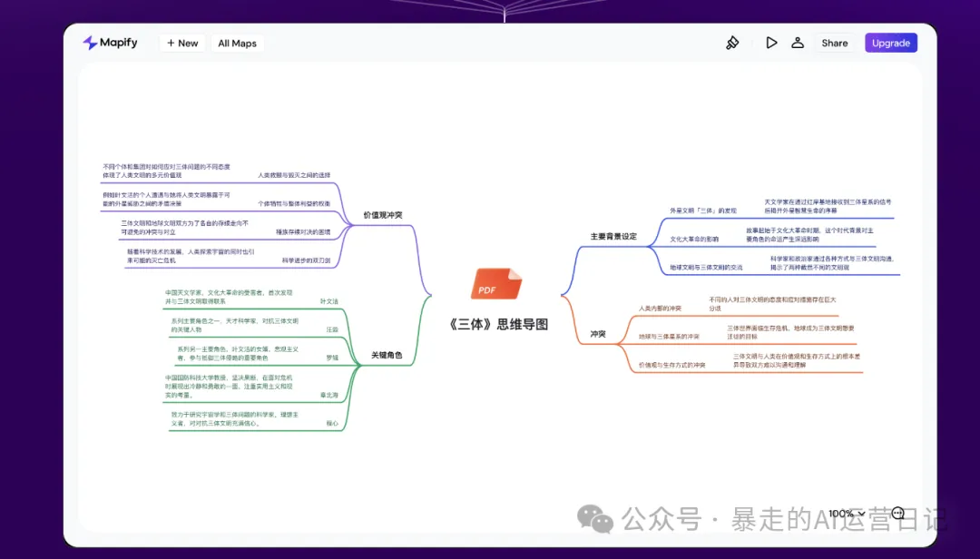The width and height of the screenshot is (980, 559).
Task: Click the Share button
Action: coord(835,43)
